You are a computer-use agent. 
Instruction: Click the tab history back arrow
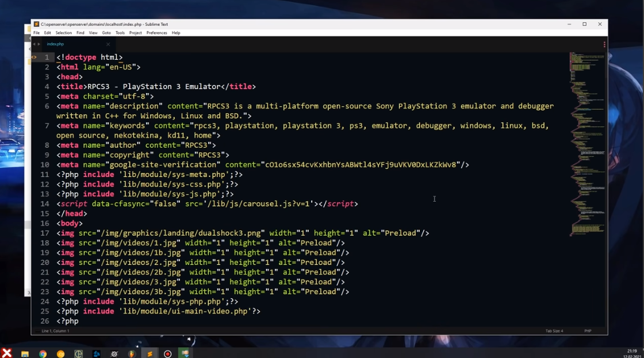pyautogui.click(x=34, y=44)
